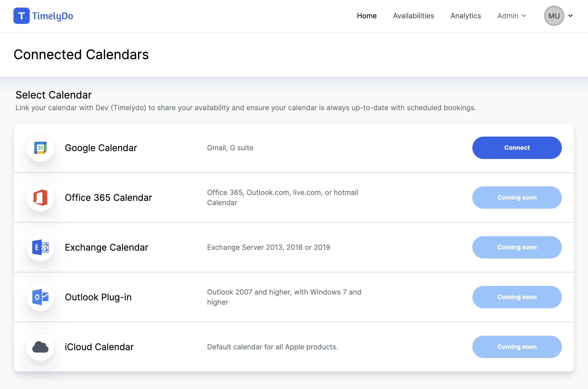Click Coming soon for Outlook Plug-in
Image resolution: width=588 pixels, height=389 pixels.
(x=517, y=297)
